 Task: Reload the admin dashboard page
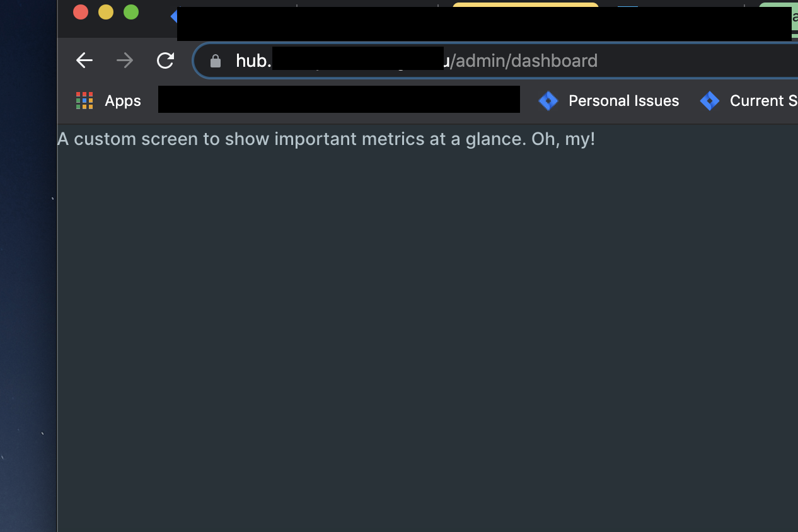tap(165, 61)
